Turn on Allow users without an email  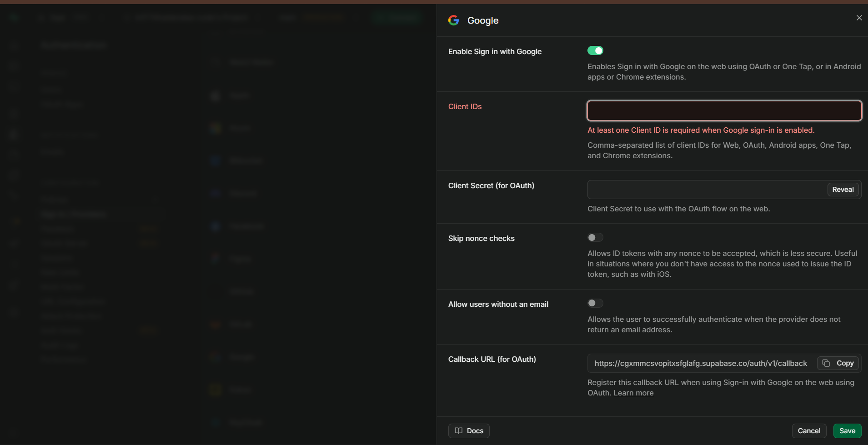[x=595, y=303]
